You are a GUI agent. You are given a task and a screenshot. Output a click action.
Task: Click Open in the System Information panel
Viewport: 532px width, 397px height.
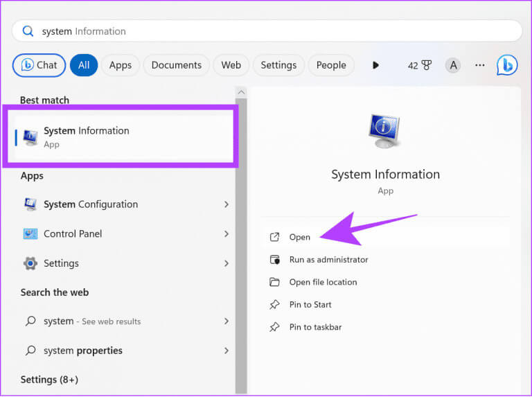[300, 237]
